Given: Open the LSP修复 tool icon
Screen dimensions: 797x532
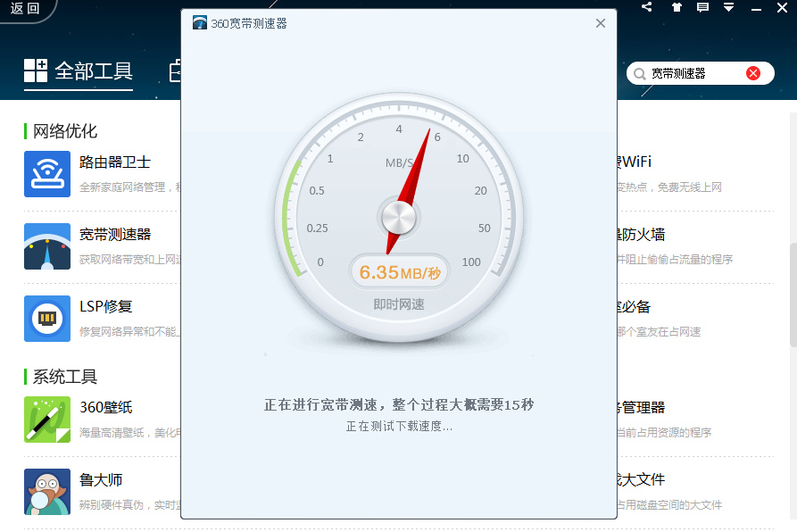Looking at the screenshot, I should pyautogui.click(x=47, y=319).
